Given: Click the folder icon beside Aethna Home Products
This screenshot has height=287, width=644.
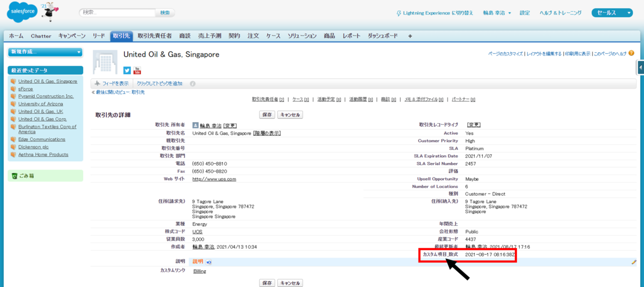Looking at the screenshot, I should 13,154.
